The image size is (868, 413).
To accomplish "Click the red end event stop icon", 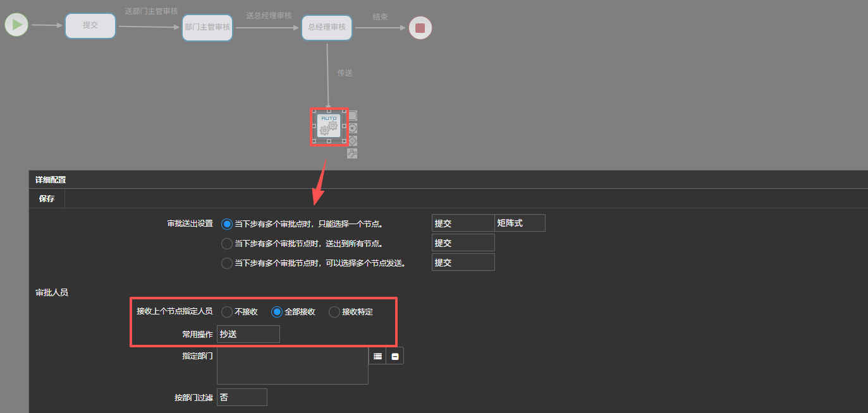I will (420, 28).
